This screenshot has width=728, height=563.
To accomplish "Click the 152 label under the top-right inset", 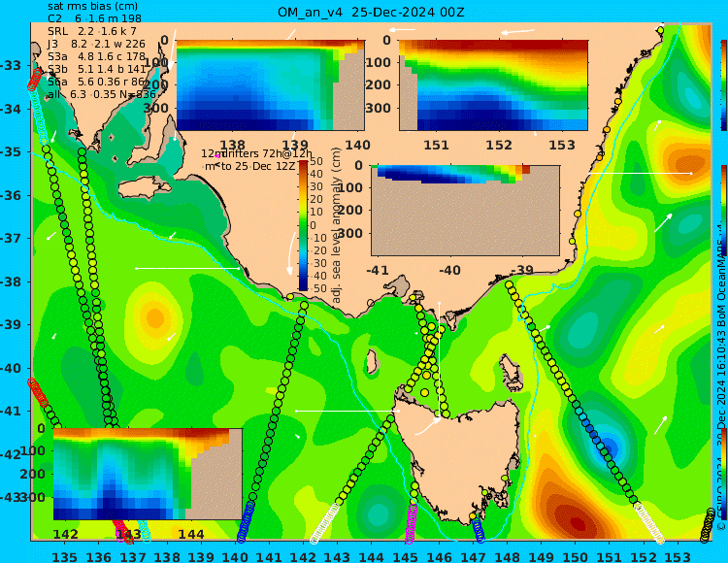I will pos(499,145).
